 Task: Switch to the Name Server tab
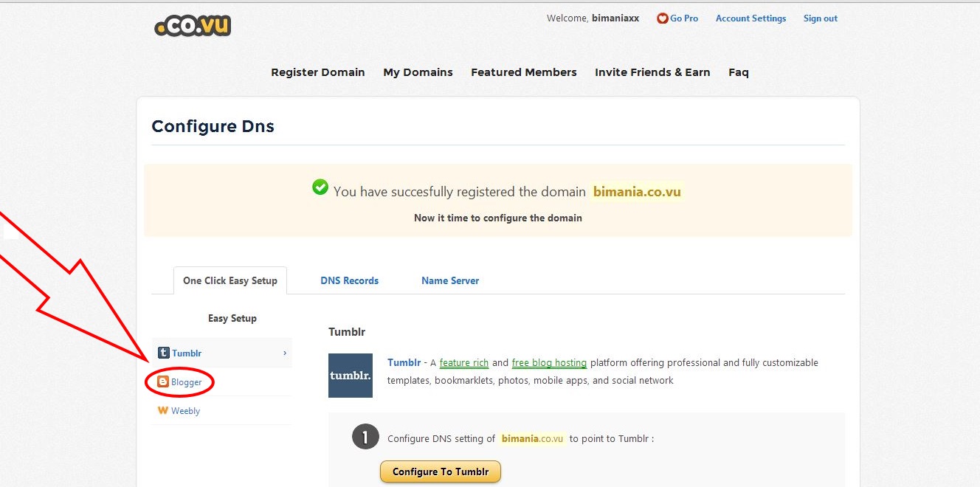pyautogui.click(x=450, y=280)
